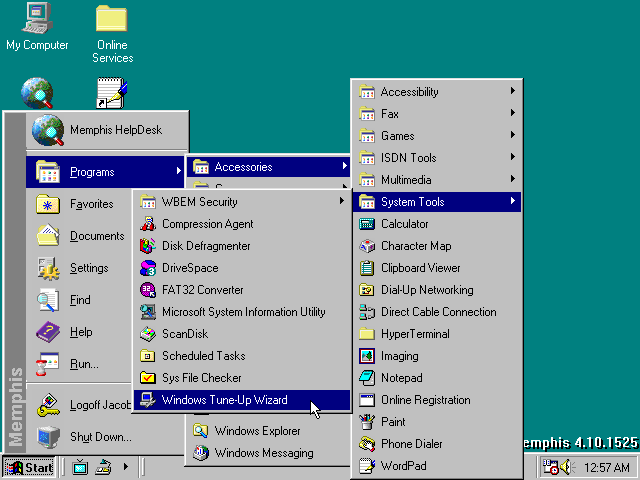Expand quick launch toolbar overflow arrow
This screenshot has width=640, height=480.
[126, 467]
